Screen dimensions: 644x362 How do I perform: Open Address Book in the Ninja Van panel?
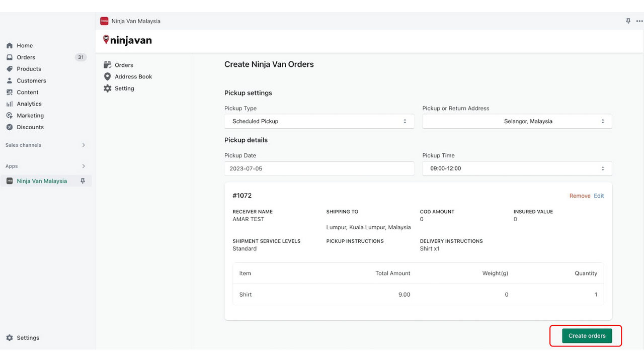[x=133, y=76]
